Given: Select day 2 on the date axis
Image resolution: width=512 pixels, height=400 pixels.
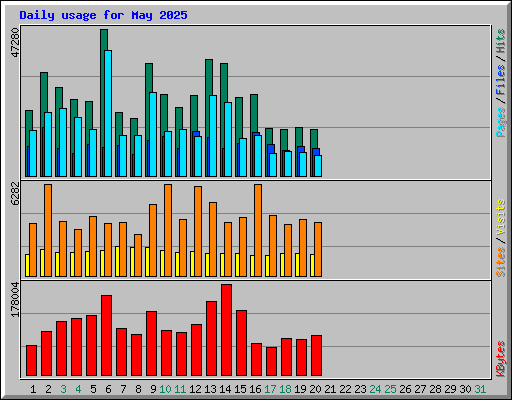Looking at the screenshot, I should [48, 389].
